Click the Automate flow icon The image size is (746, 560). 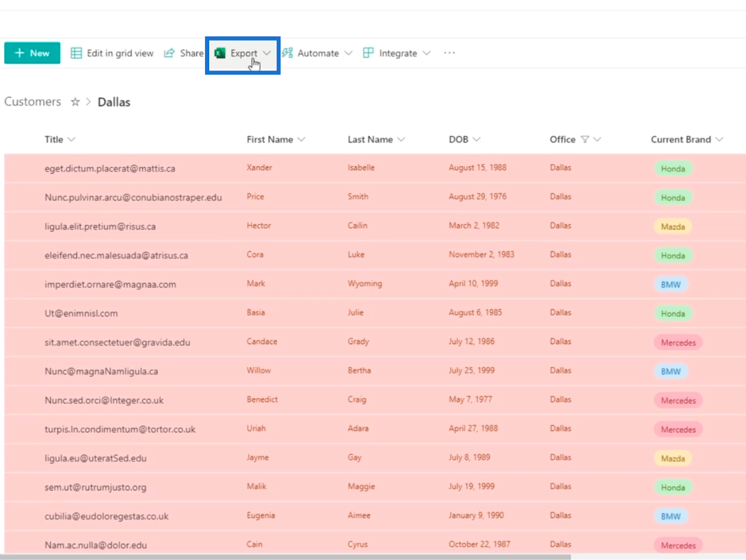287,53
